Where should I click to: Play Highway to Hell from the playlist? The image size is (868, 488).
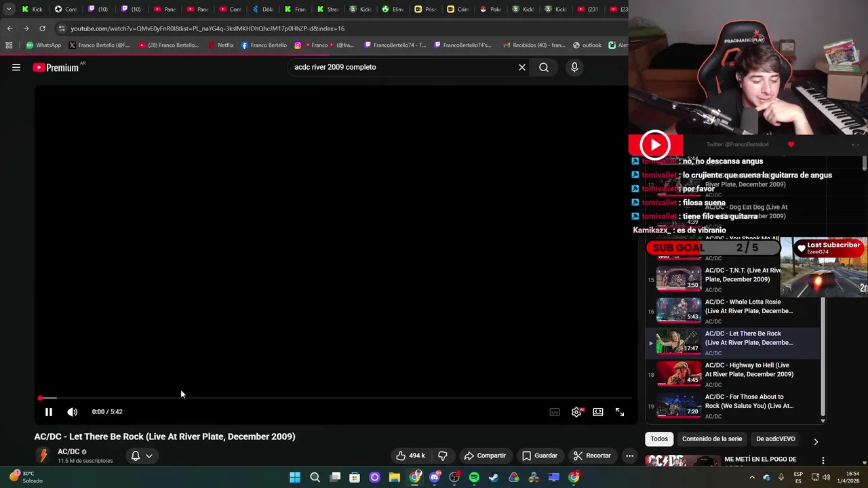coord(734,374)
